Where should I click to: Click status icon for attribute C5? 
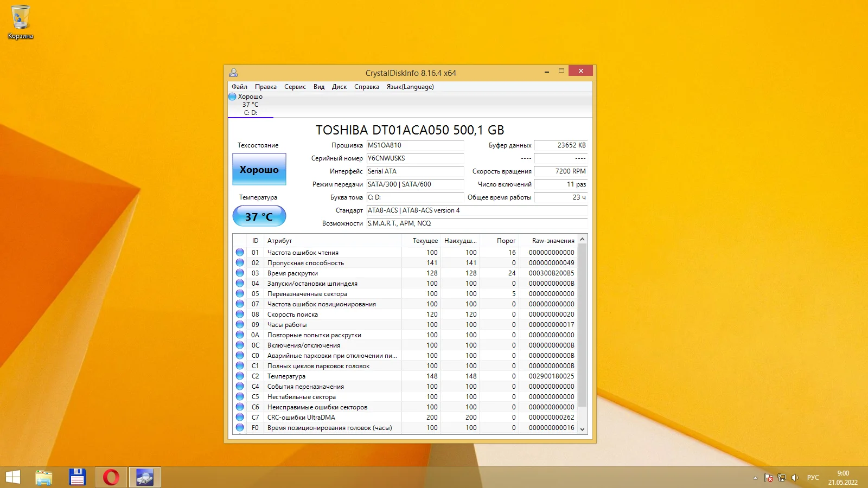(240, 396)
